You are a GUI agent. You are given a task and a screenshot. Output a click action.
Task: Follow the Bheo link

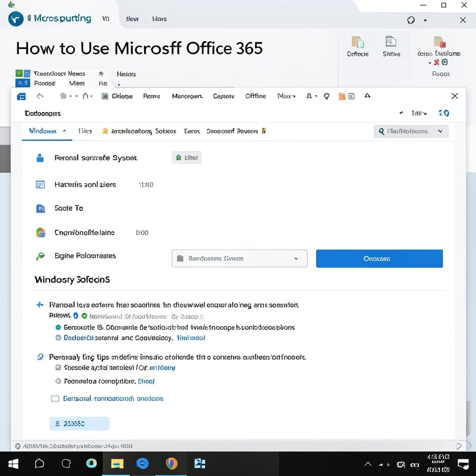[x=146, y=381]
